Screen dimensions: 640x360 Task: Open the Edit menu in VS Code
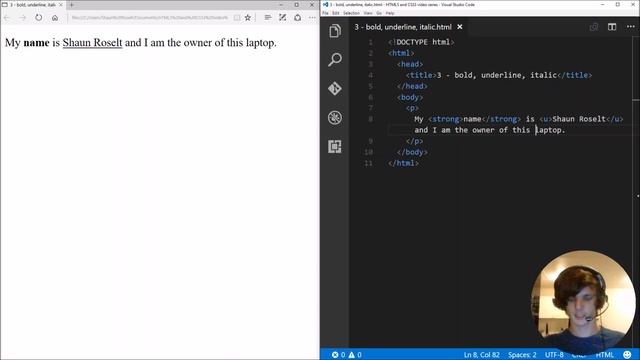pyautogui.click(x=336, y=13)
